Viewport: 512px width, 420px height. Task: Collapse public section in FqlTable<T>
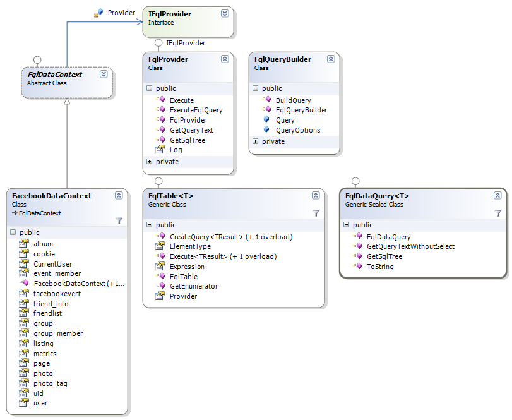click(x=149, y=225)
